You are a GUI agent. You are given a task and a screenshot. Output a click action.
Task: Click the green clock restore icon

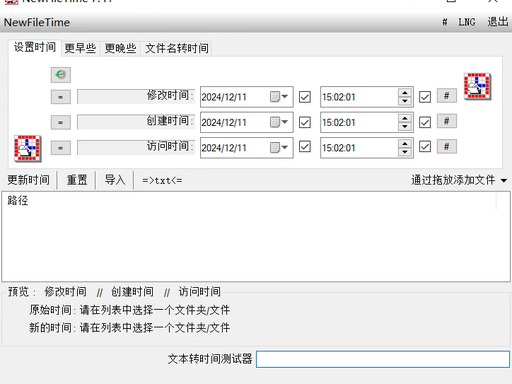pos(61,75)
